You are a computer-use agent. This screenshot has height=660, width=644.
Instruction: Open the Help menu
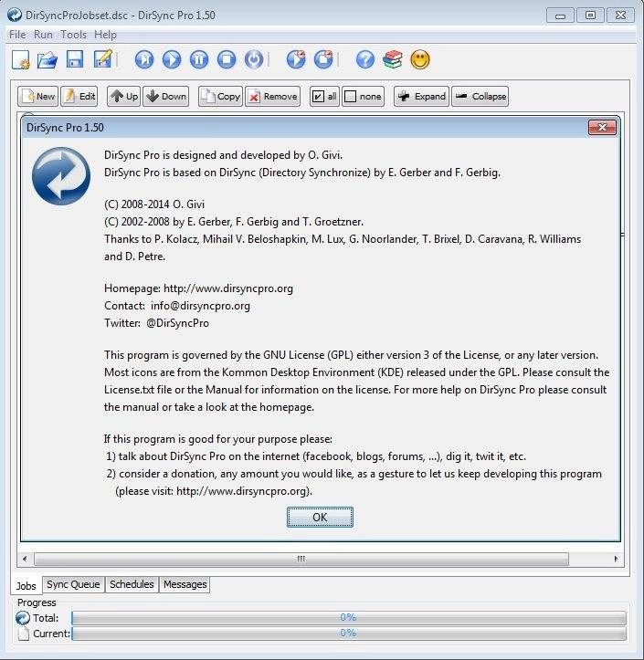click(x=105, y=35)
